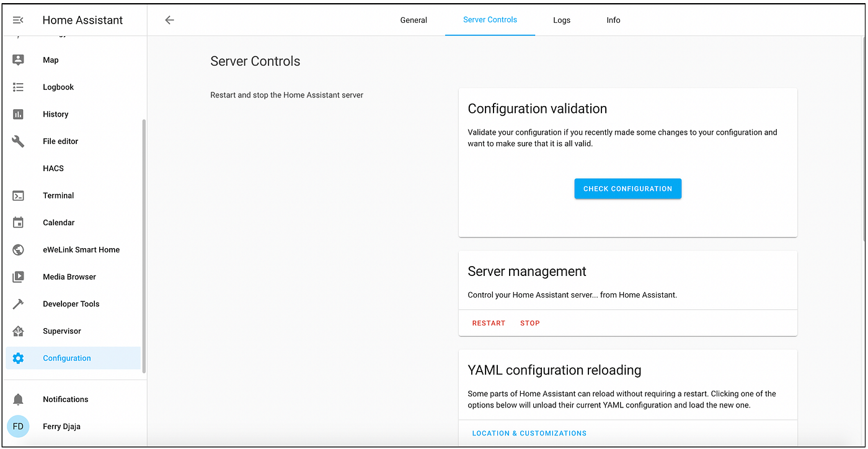This screenshot has width=868, height=449.
Task: Open Developer Tools in the sidebar
Action: point(73,304)
